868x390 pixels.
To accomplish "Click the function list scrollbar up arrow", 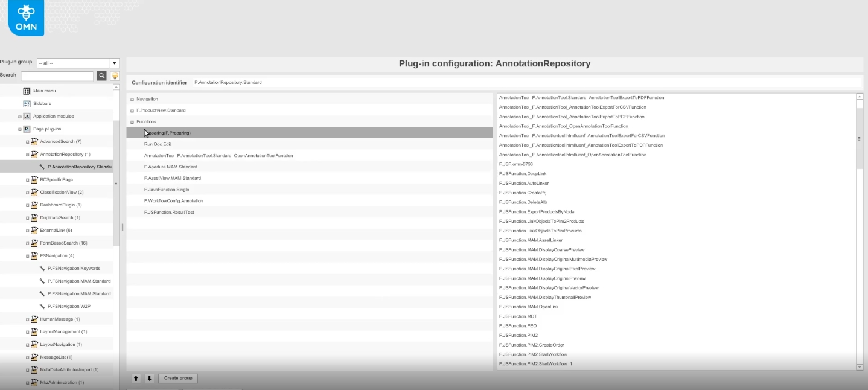I will click(x=860, y=96).
